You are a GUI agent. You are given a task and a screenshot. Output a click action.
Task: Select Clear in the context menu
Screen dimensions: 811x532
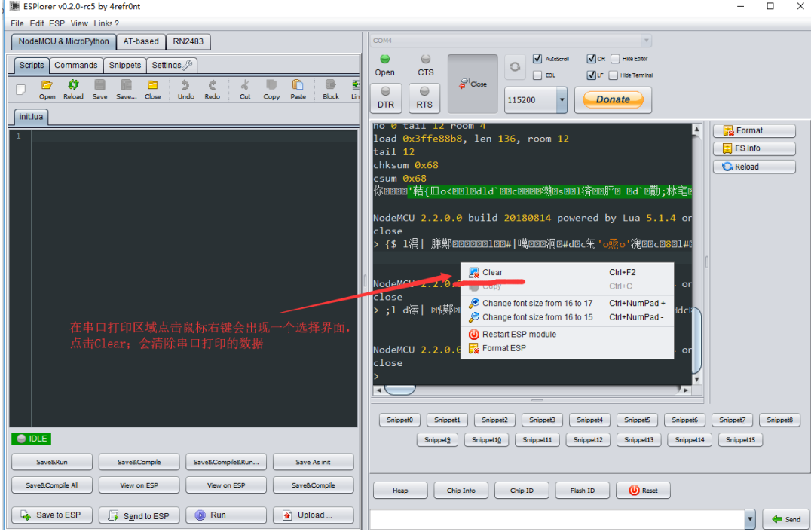point(567,272)
